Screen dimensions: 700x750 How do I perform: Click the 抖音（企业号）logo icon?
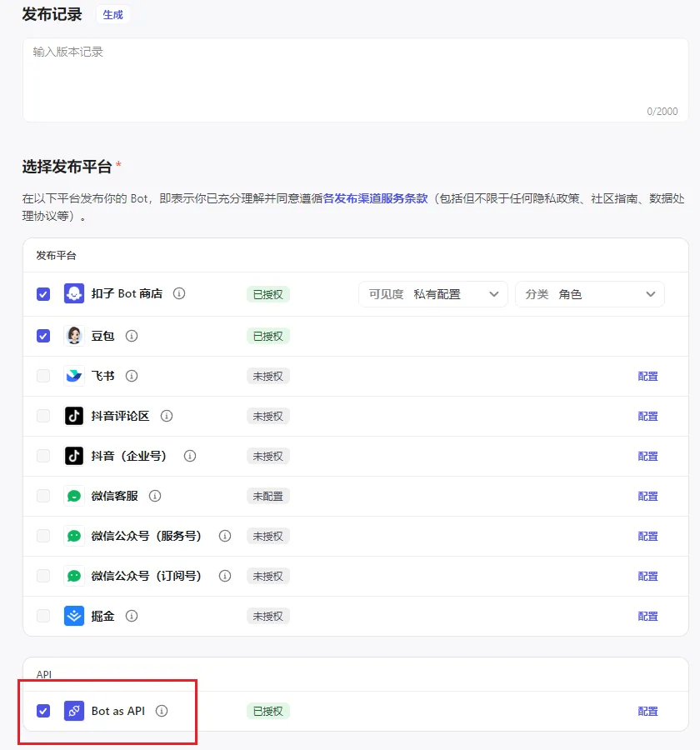[74, 456]
